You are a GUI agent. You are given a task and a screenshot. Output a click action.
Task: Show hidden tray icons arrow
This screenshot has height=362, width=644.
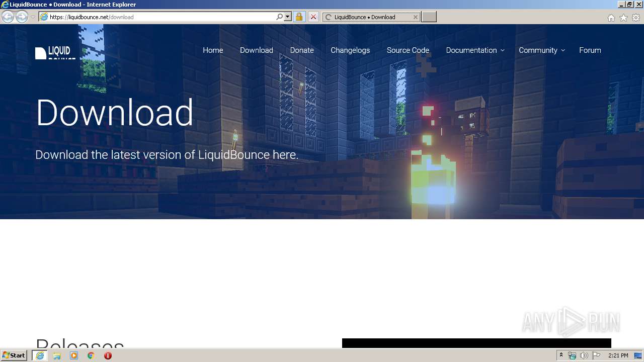[561, 355]
